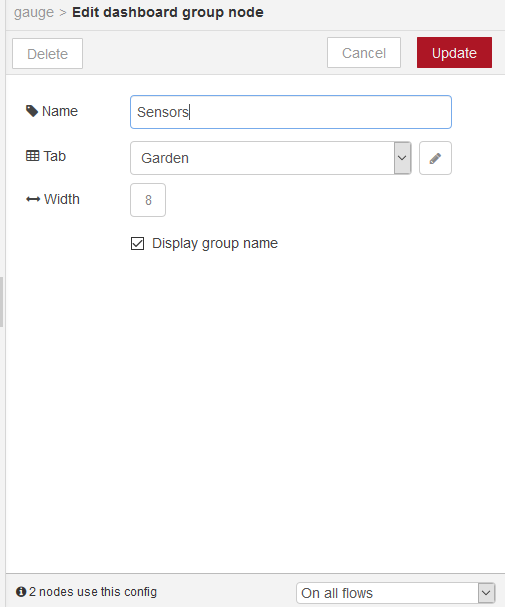Expand the On all flows dropdown

tap(395, 593)
